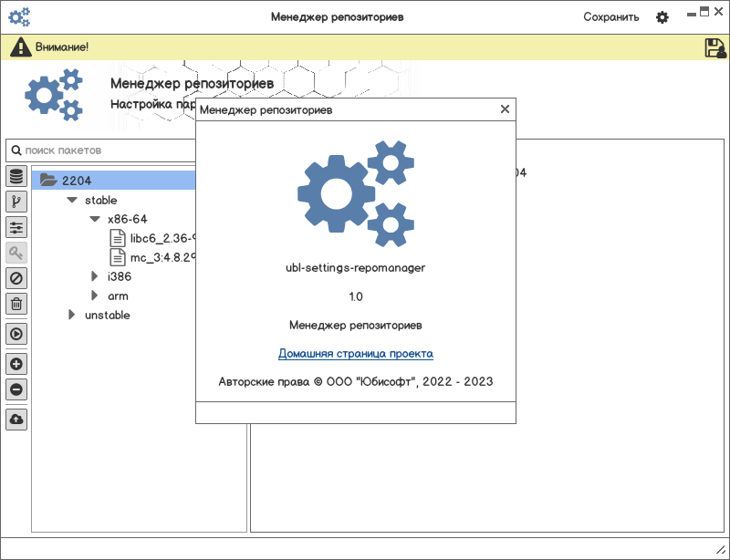Click the search magnifier icon
The height and width of the screenshot is (560, 730).
tap(16, 150)
